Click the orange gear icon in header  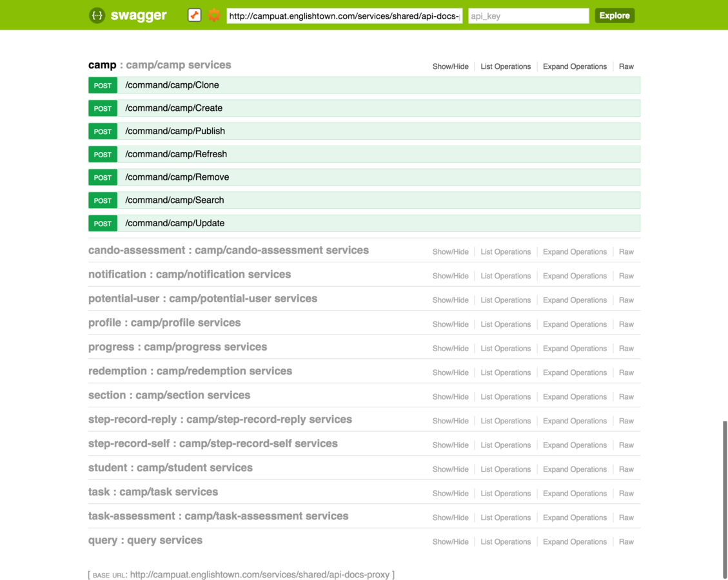[x=214, y=15]
